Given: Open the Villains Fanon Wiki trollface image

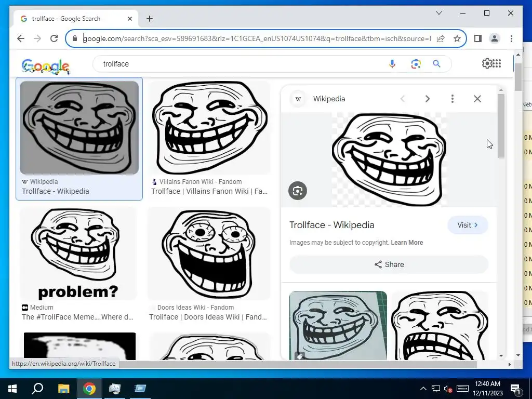Looking at the screenshot, I should pos(209,128).
